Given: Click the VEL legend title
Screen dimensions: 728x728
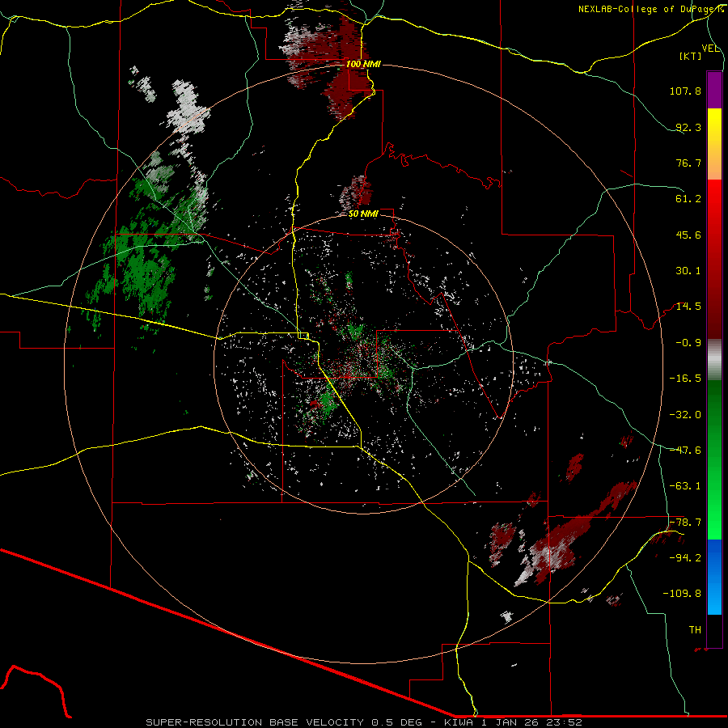Looking at the screenshot, I should tap(710, 48).
